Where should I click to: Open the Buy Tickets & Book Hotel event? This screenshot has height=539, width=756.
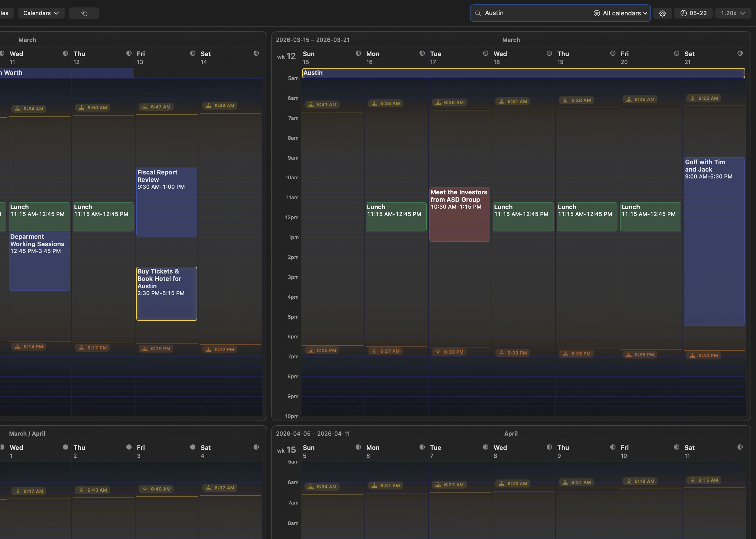[166, 294]
